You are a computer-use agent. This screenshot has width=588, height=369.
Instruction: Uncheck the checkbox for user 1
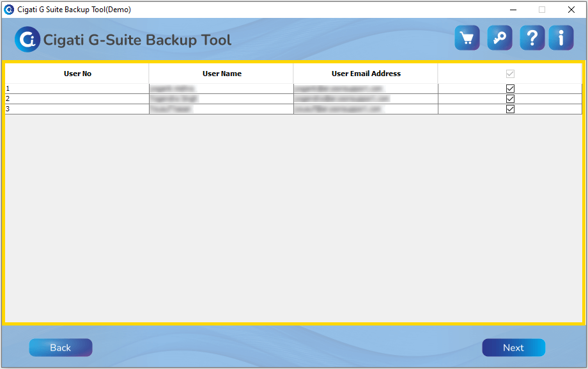tap(510, 89)
